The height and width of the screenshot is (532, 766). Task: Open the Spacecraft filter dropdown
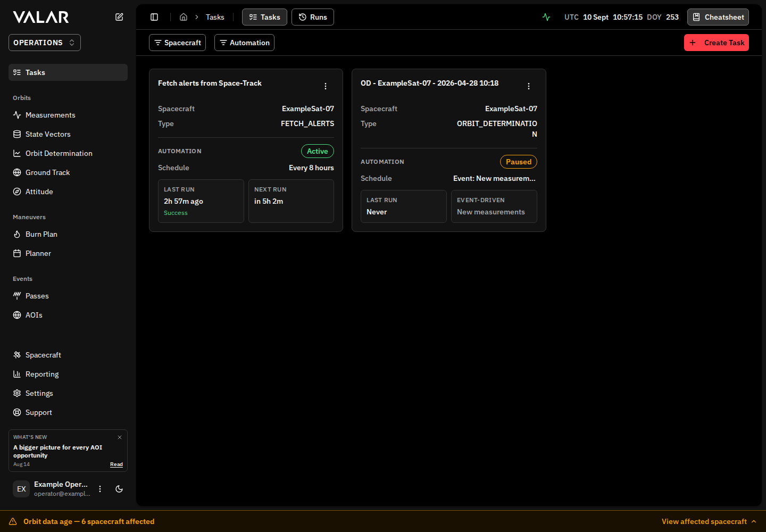pos(178,43)
